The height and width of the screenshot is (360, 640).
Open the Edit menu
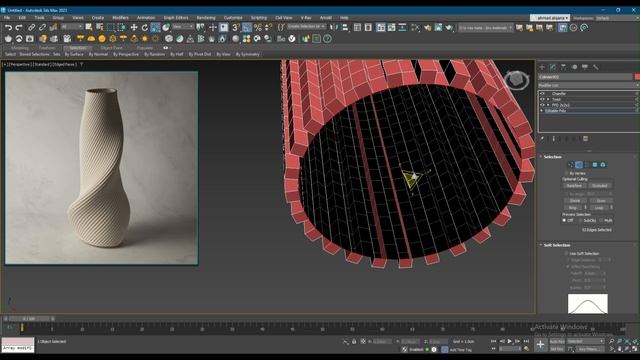[22, 18]
